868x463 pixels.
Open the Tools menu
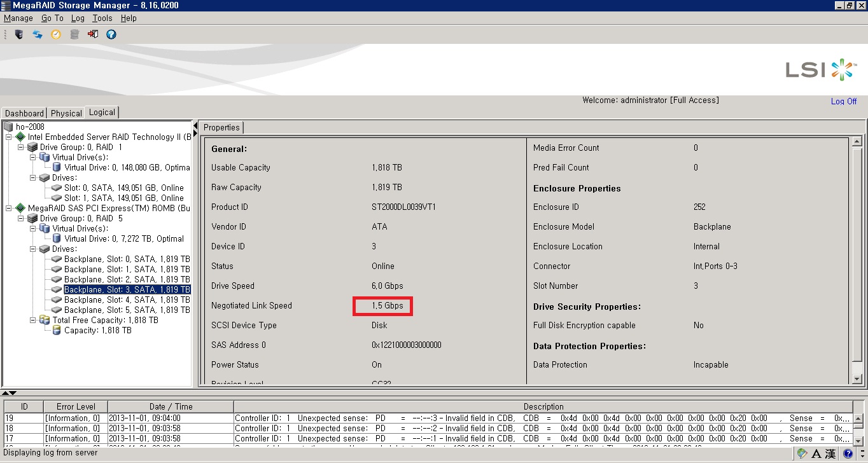(102, 18)
